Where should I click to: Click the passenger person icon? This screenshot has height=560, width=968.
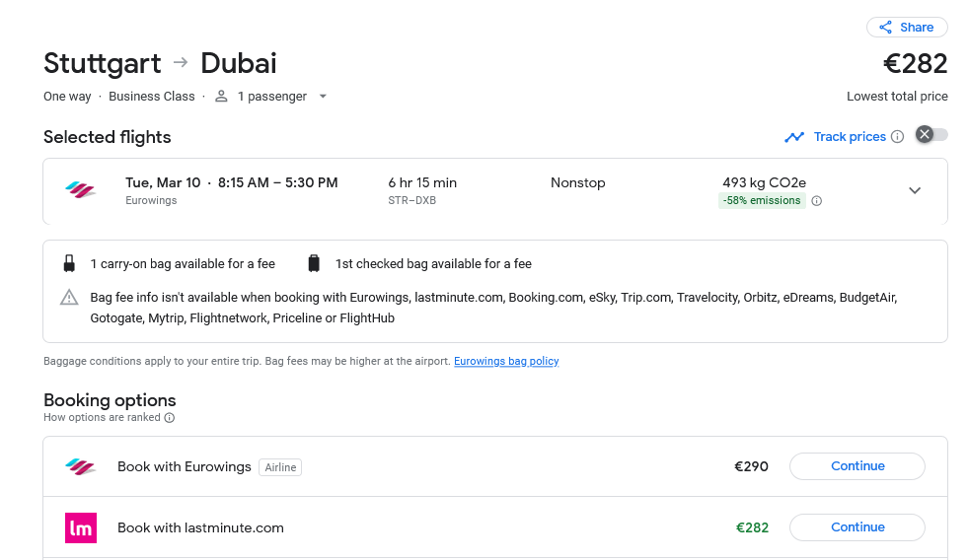[x=221, y=97]
